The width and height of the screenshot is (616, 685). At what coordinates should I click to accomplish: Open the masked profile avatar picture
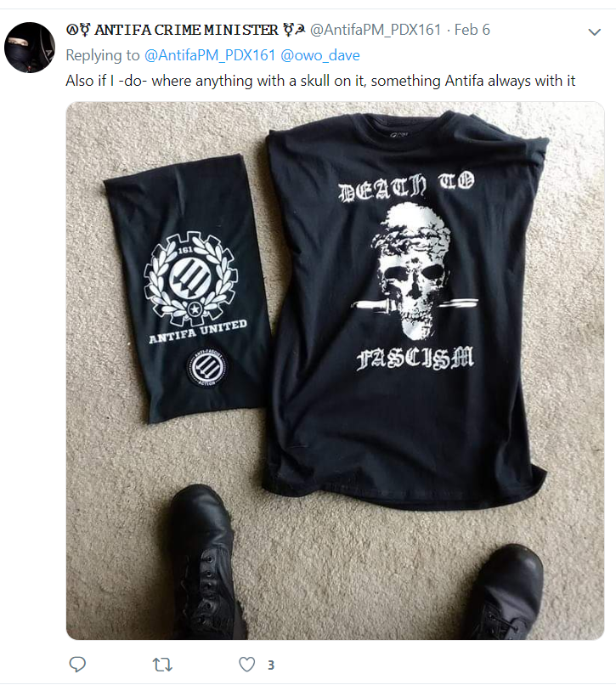30,48
